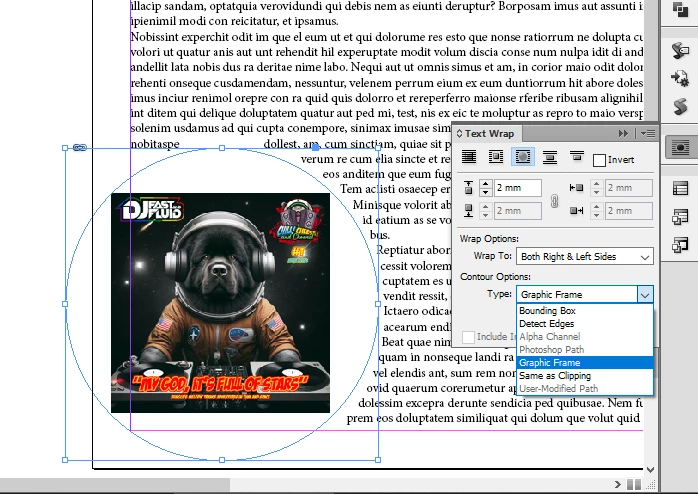Click the 'Contour Options:' label
The image size is (698, 494).
(495, 276)
